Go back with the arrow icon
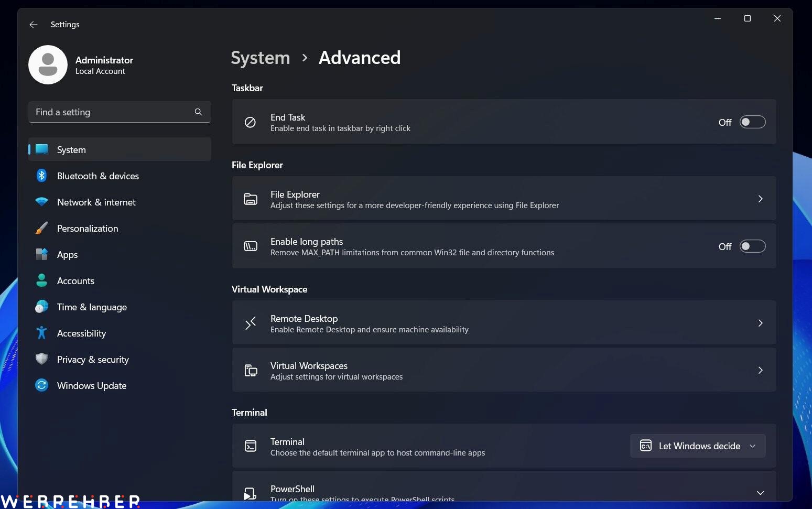Image resolution: width=812 pixels, height=509 pixels. point(34,25)
